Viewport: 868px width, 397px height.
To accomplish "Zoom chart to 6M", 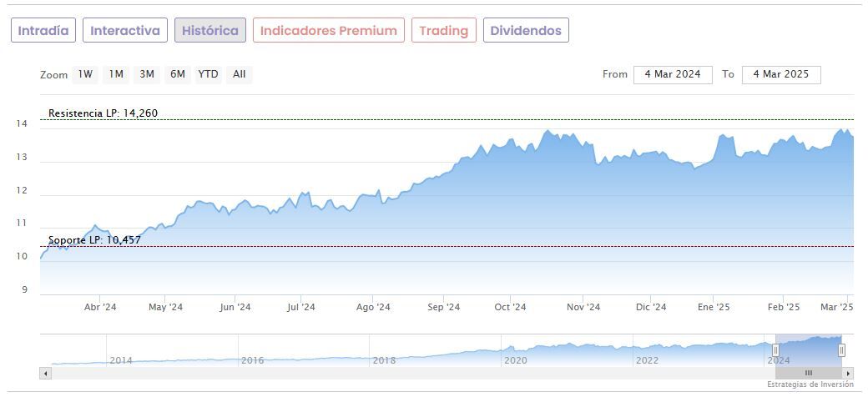I will (178, 74).
